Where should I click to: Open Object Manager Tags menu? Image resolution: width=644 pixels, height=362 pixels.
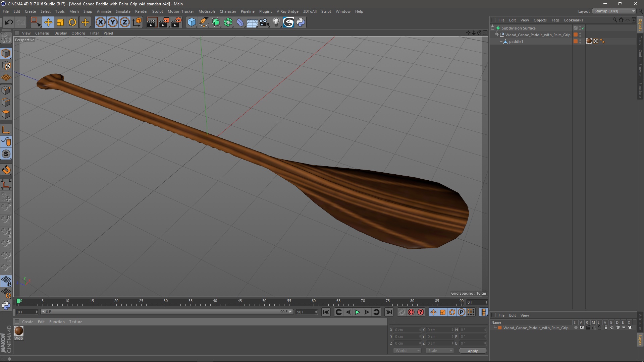click(555, 20)
